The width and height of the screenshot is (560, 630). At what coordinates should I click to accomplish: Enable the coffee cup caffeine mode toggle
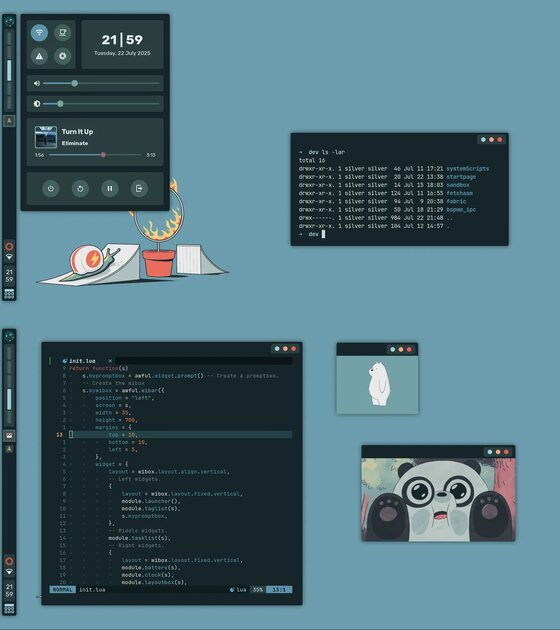(x=63, y=33)
